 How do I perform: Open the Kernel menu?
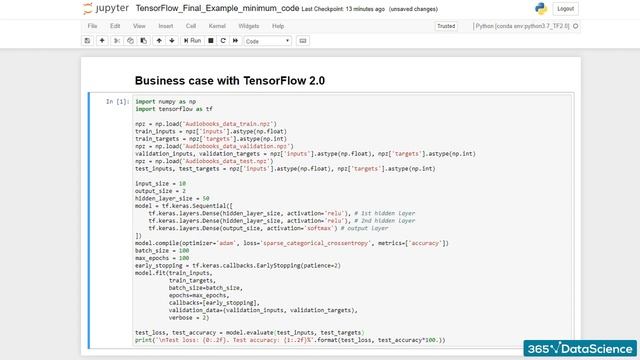coord(217,26)
